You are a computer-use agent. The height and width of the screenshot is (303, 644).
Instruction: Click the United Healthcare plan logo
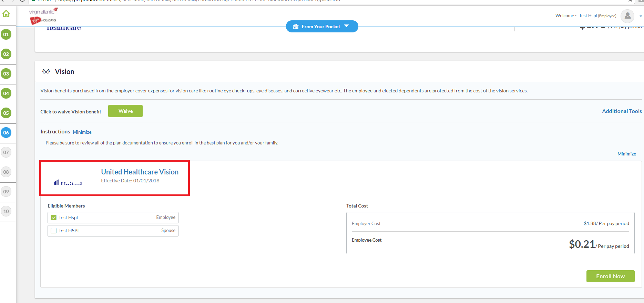click(x=68, y=182)
